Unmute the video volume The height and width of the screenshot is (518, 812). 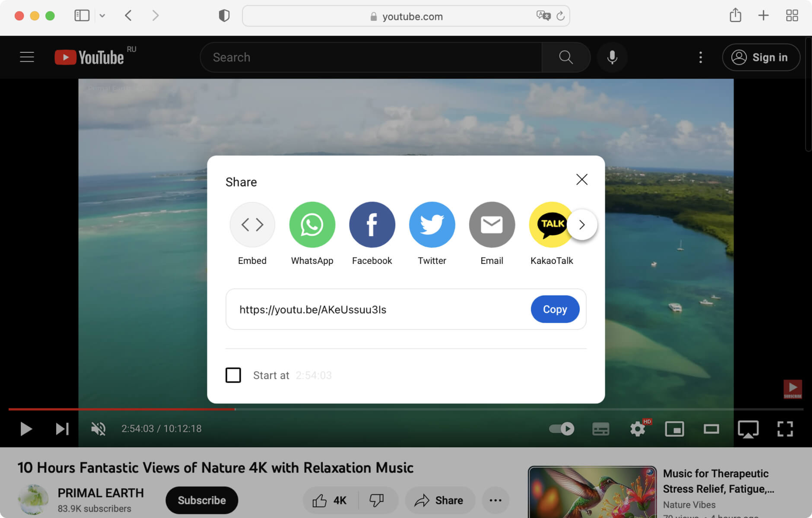pyautogui.click(x=98, y=429)
